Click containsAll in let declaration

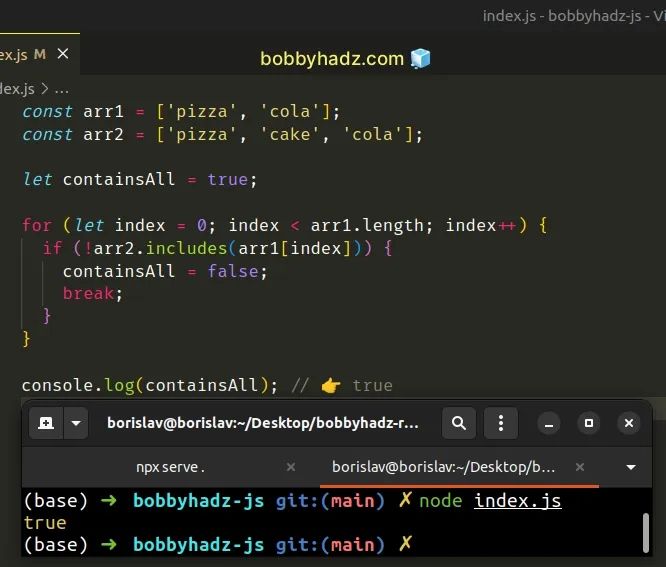pyautogui.click(x=119, y=179)
